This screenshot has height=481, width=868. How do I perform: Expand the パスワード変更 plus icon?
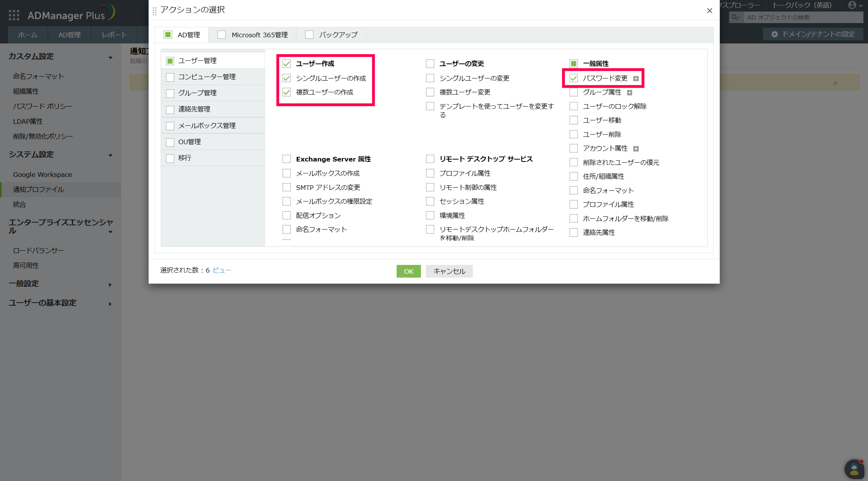[x=636, y=78]
